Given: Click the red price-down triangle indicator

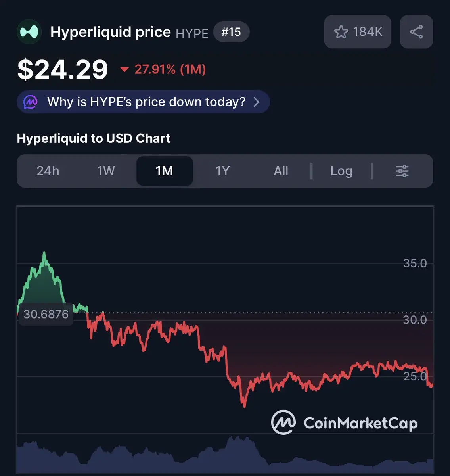Looking at the screenshot, I should tap(124, 70).
